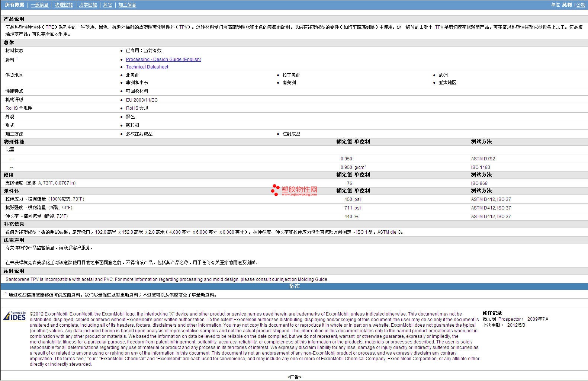Select the ASTM D792 test method
The width and height of the screenshot is (588, 381).
[x=483, y=159]
